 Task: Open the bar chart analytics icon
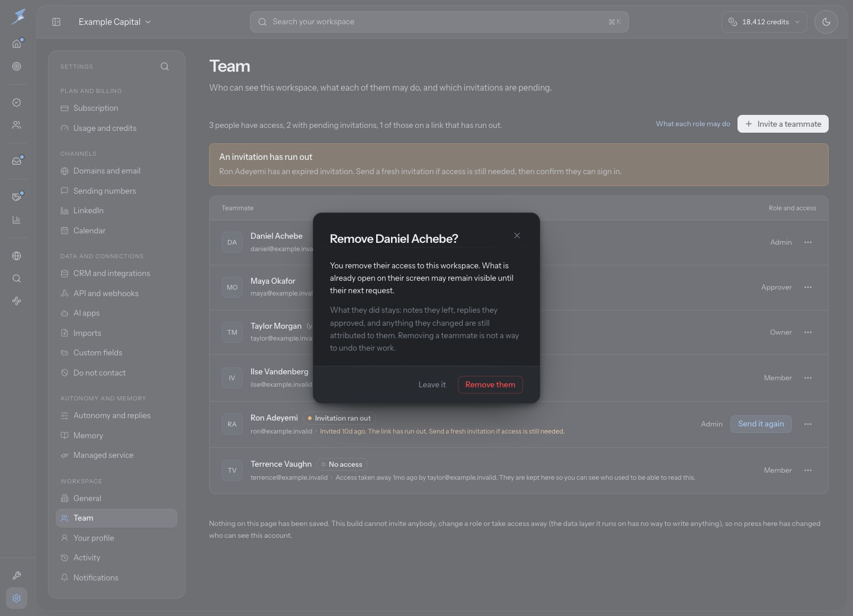click(17, 220)
